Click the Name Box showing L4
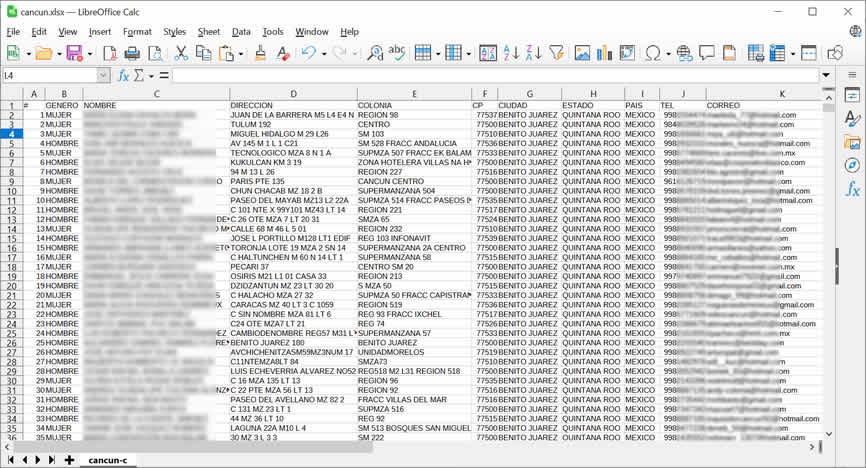The width and height of the screenshot is (866, 468). click(x=50, y=75)
